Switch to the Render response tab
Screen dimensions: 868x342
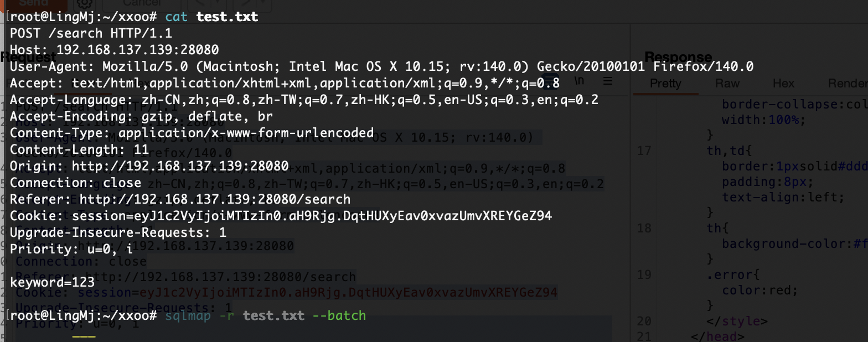point(848,84)
